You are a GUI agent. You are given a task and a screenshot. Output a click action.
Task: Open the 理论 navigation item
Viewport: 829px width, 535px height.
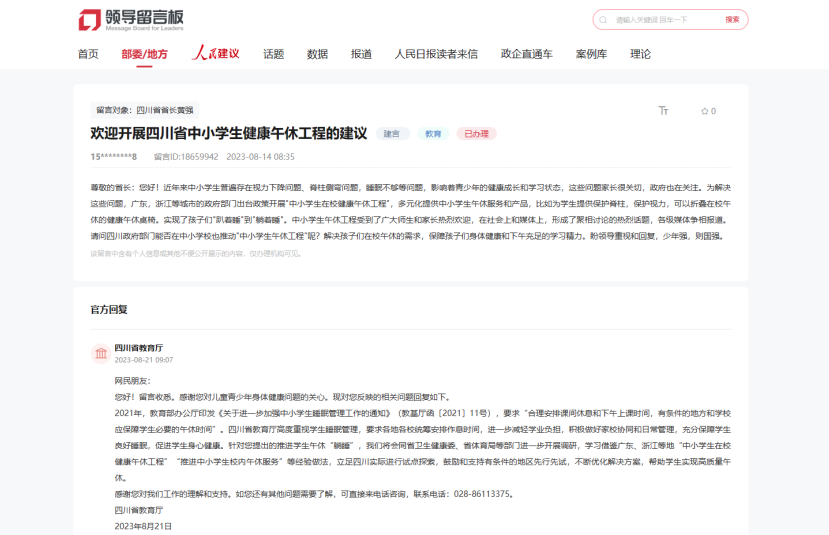(640, 54)
